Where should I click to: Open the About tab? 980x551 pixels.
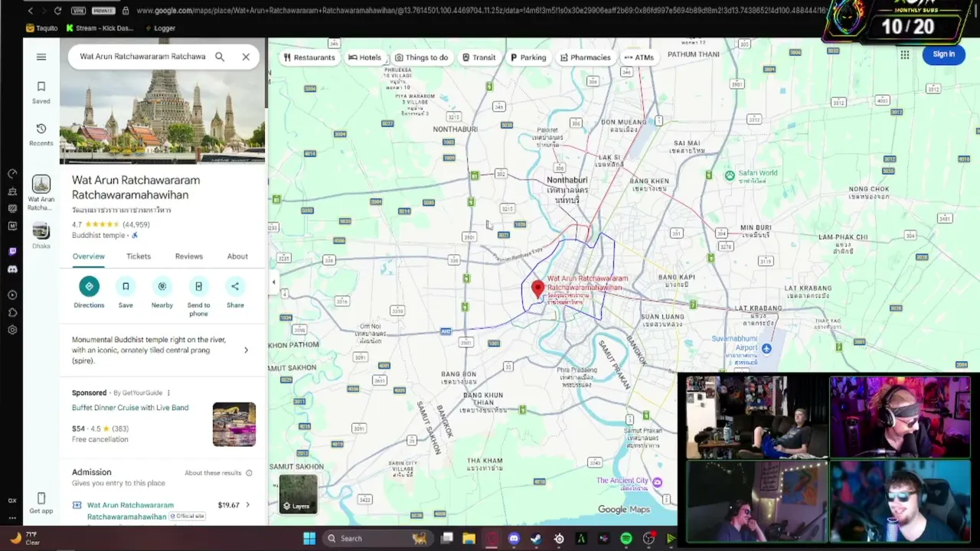pos(237,256)
